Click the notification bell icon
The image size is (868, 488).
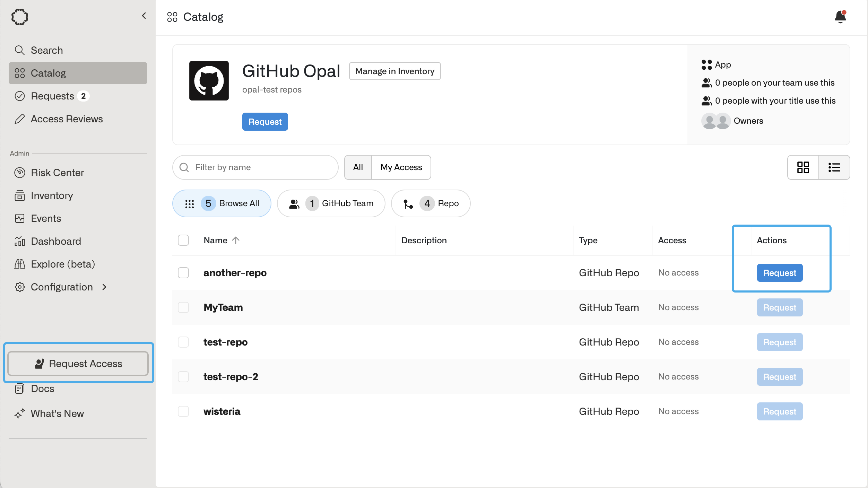tap(840, 17)
